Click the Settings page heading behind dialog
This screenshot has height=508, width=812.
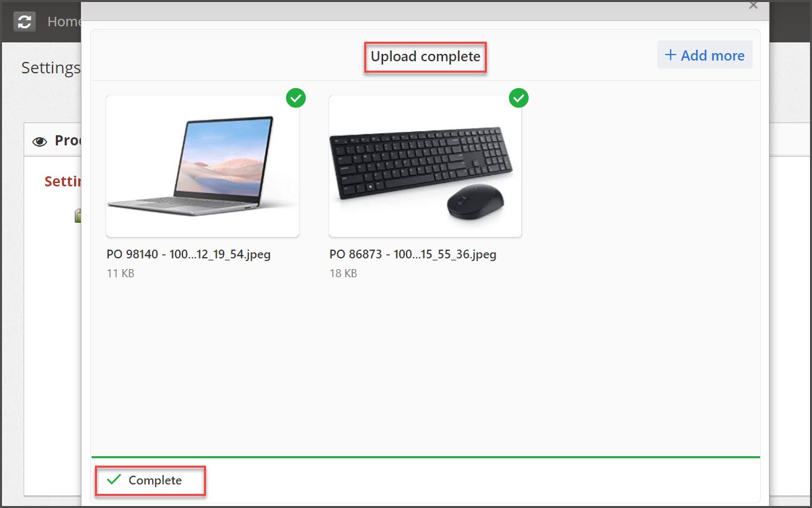pyautogui.click(x=51, y=68)
